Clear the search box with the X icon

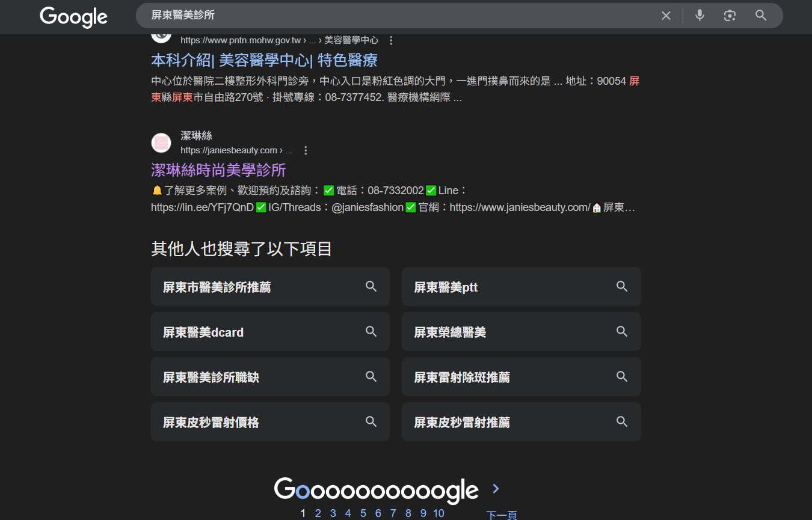pos(666,16)
